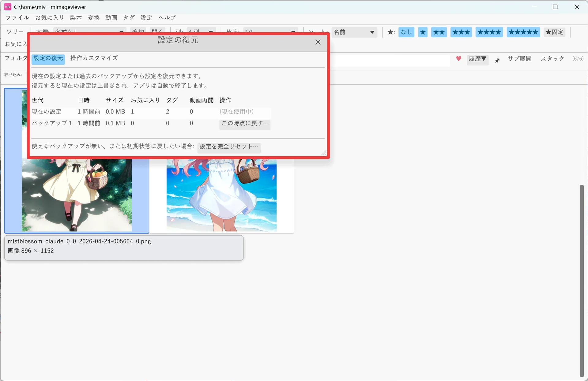
Task: Filter by four-star rating
Action: point(489,32)
